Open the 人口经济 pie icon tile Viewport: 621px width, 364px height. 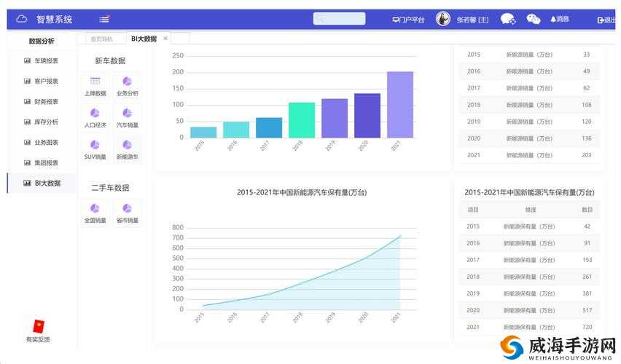[x=95, y=117]
